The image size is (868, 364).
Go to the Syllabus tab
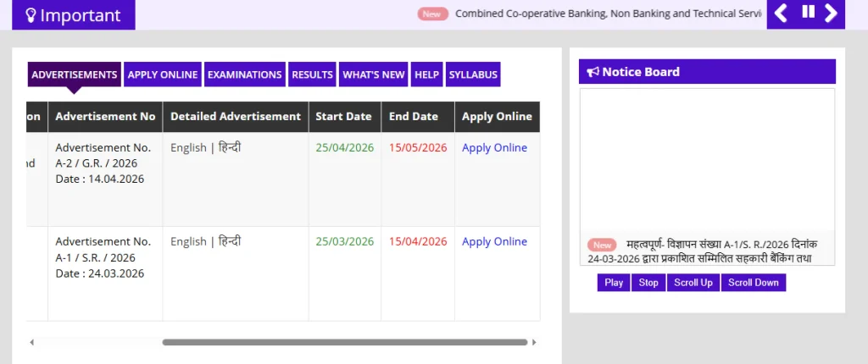[x=473, y=74]
